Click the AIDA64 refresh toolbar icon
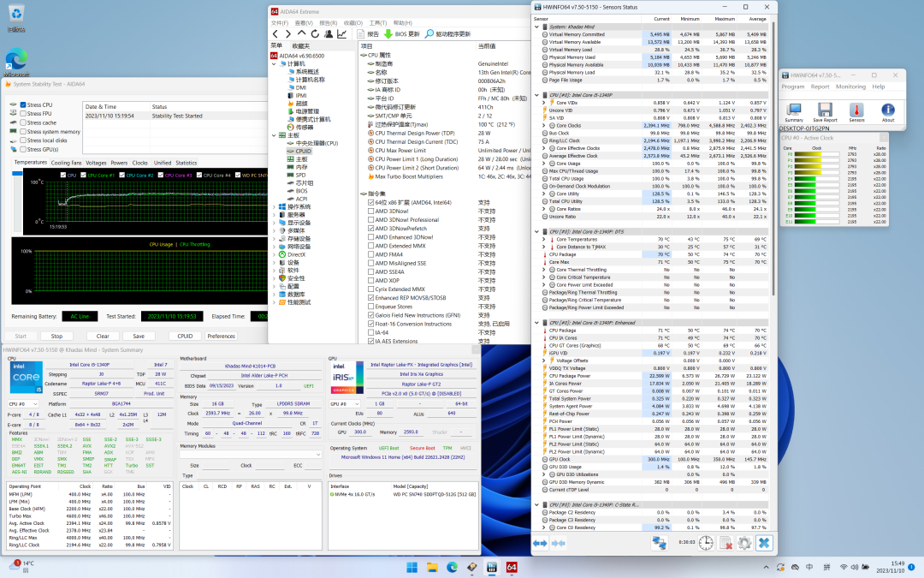 click(x=315, y=33)
